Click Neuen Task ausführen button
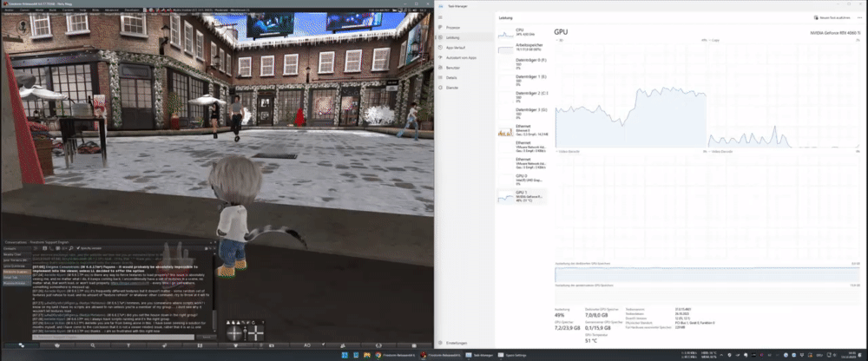Screen dimensions: 868x361 click(x=834, y=17)
